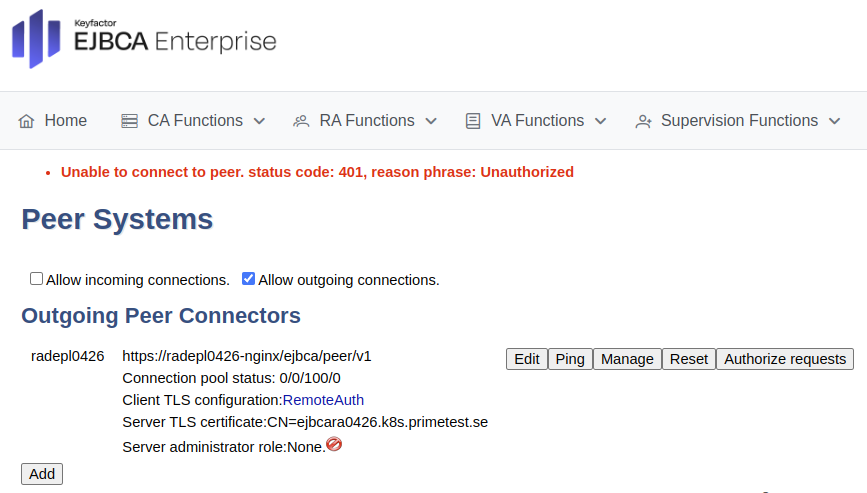Click the Authorize requests button
The height and width of the screenshot is (493, 867).
(785, 359)
